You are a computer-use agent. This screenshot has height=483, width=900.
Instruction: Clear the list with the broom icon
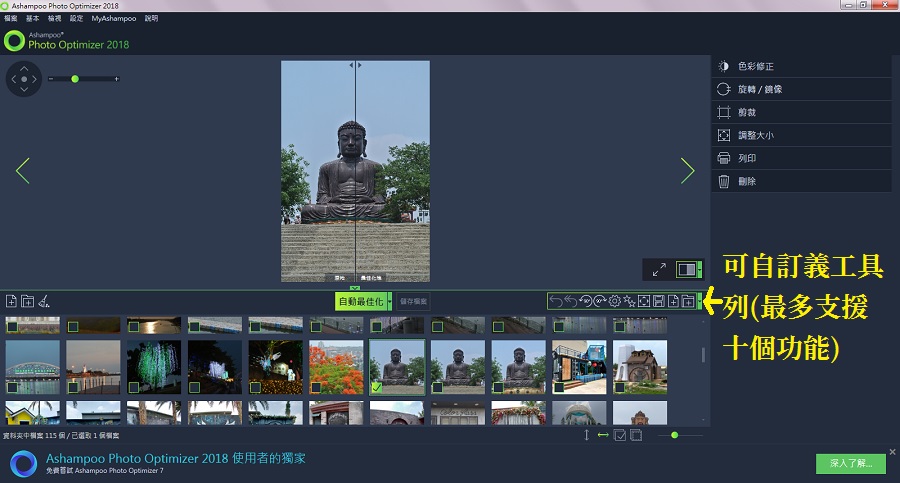[x=44, y=301]
